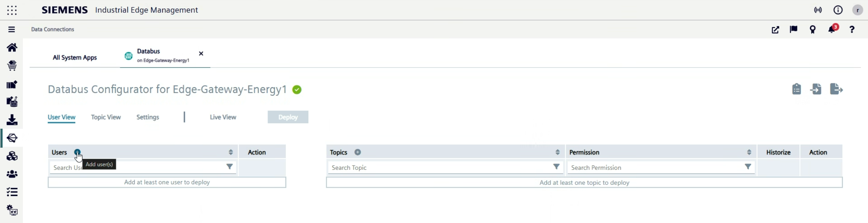
Task: Toggle sort order on Permission column
Action: coord(749,152)
